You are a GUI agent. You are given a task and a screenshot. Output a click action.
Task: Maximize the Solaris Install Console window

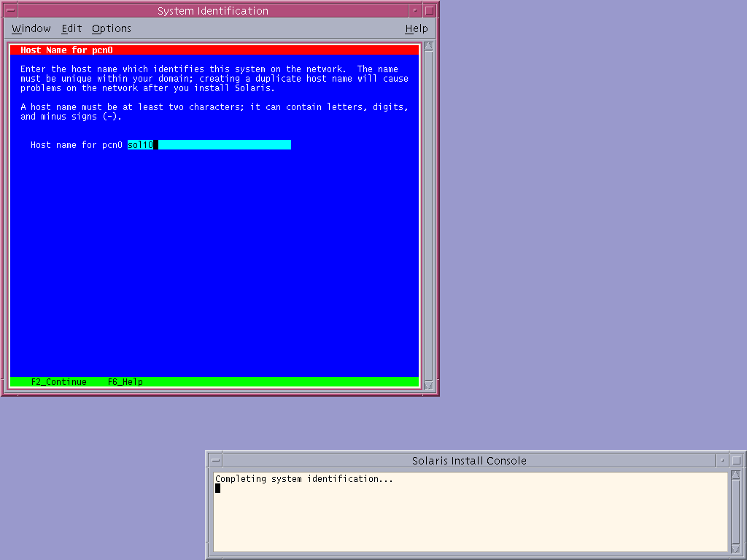[x=737, y=461]
